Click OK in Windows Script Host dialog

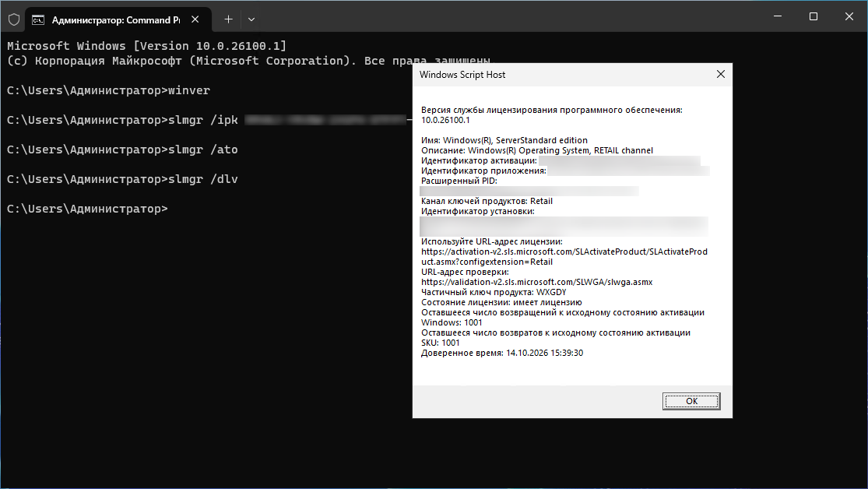point(691,401)
